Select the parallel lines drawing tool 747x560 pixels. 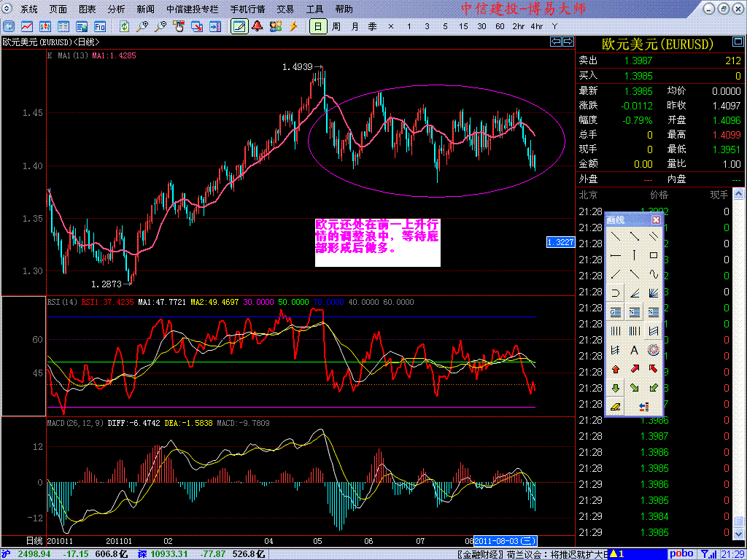click(x=654, y=236)
